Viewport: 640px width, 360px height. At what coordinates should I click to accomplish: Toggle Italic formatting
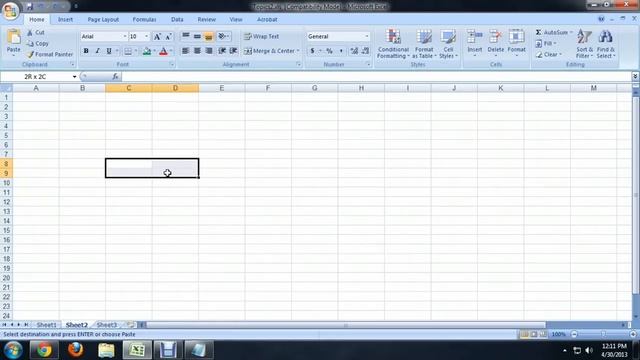click(97, 51)
